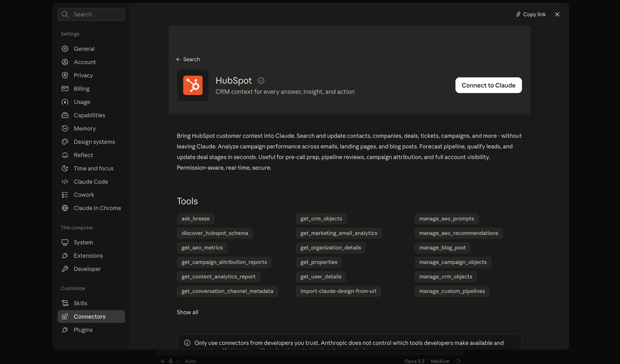Click the Account person icon
The width and height of the screenshot is (620, 364).
pos(65,62)
